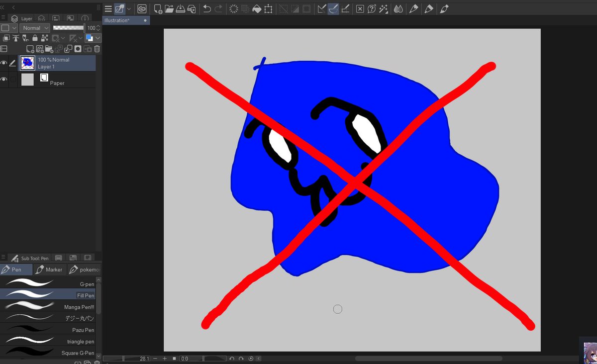
Task: Open the help question-mark icon
Action: pyautogui.click(x=372, y=8)
